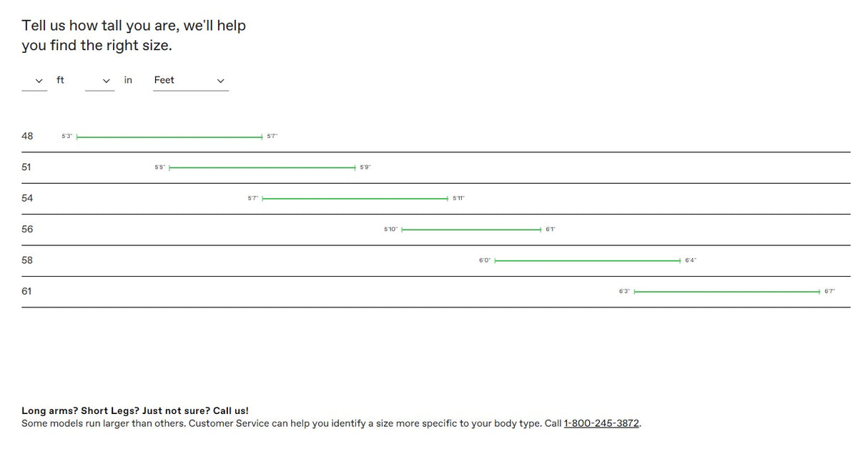
Task: Click the green height range bar for size 48
Action: click(169, 137)
